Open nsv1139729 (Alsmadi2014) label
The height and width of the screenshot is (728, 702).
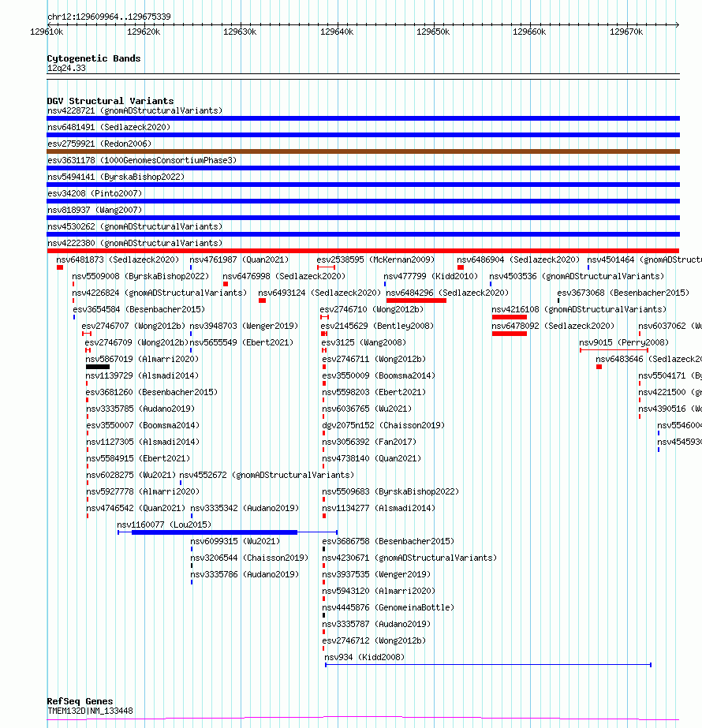[142, 375]
